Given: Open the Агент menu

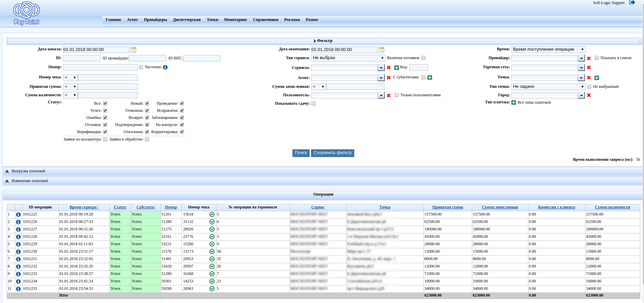Looking at the screenshot, I should tap(133, 20).
